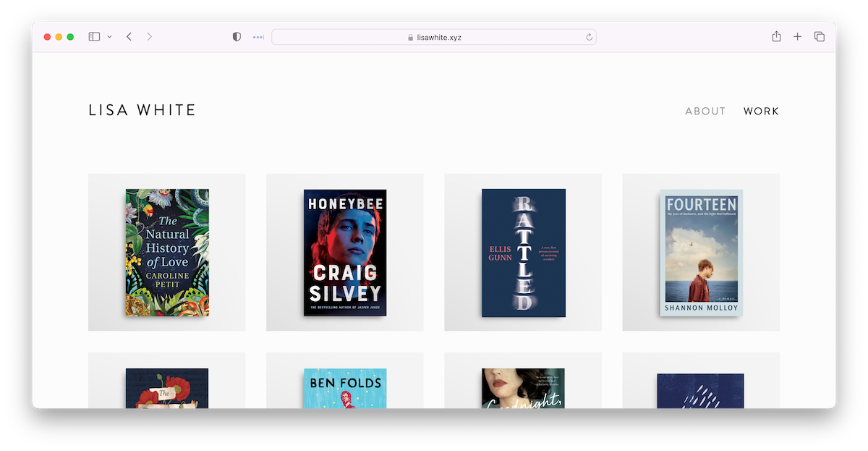Viewport: 868px width, 451px height.
Task: Open the Share menu icon
Action: pos(776,37)
